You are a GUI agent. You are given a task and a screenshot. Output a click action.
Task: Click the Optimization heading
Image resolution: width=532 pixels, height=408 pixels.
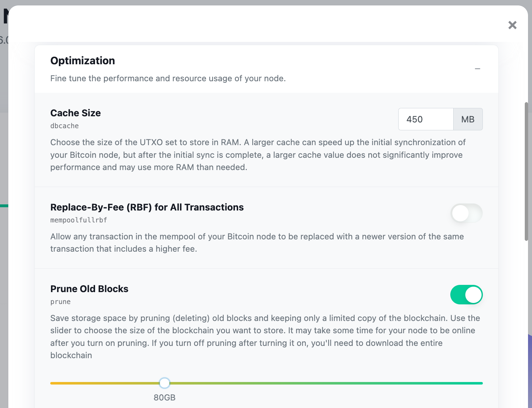pyautogui.click(x=83, y=61)
